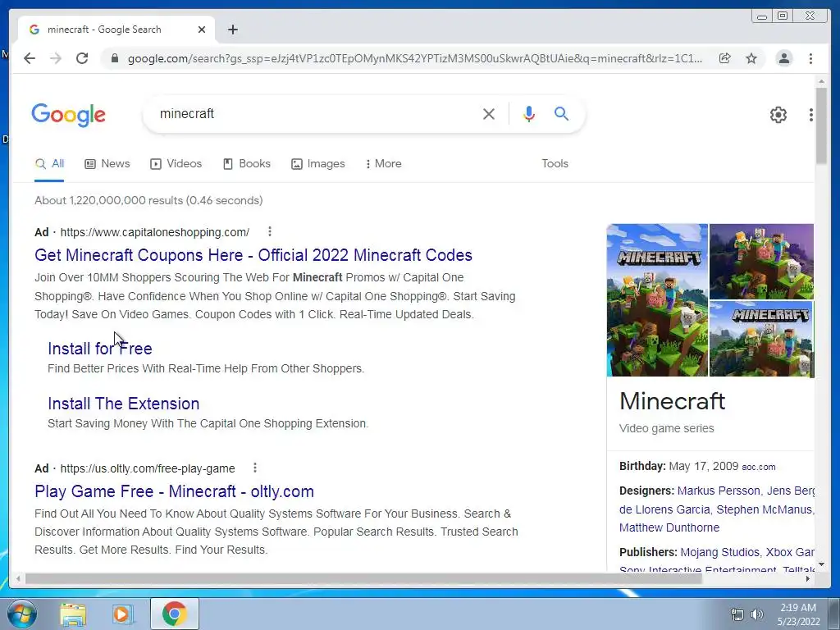Click the Stephen McManus link
This screenshot has width=840, height=630.
coord(764,509)
